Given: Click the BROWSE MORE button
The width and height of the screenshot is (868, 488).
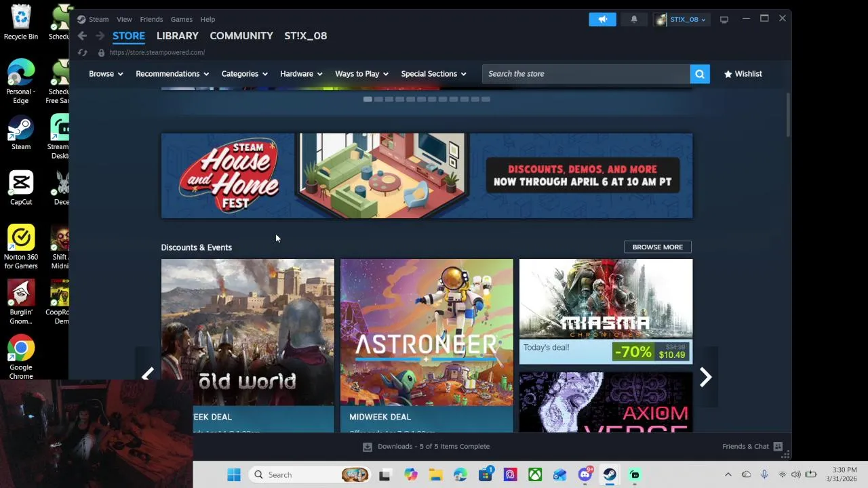Looking at the screenshot, I should (658, 247).
